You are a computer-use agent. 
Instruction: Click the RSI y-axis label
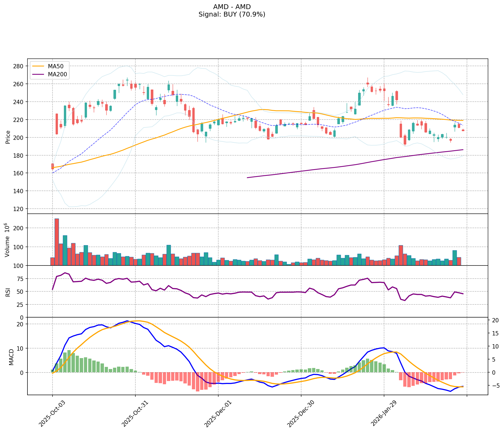coord(8,292)
